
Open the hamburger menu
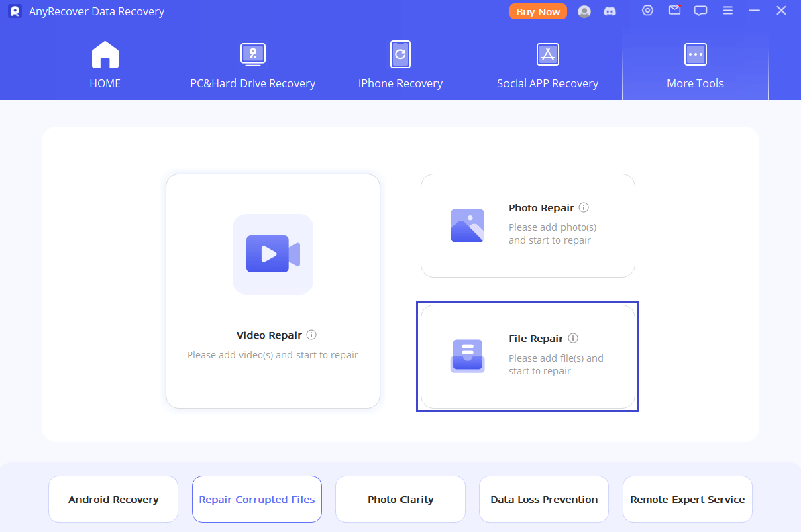(727, 11)
